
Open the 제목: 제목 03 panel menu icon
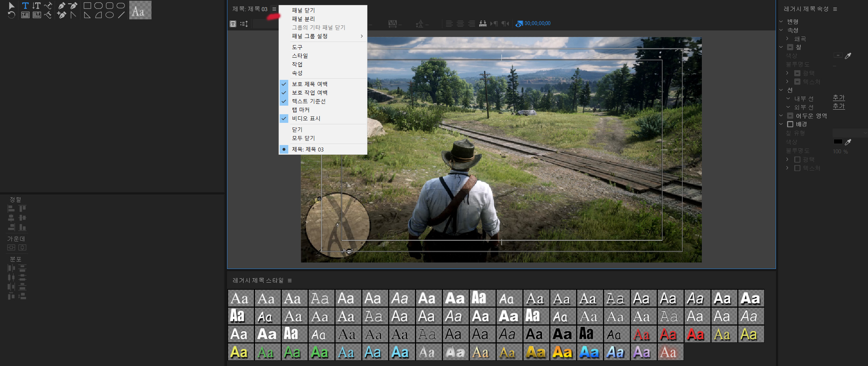tap(274, 9)
